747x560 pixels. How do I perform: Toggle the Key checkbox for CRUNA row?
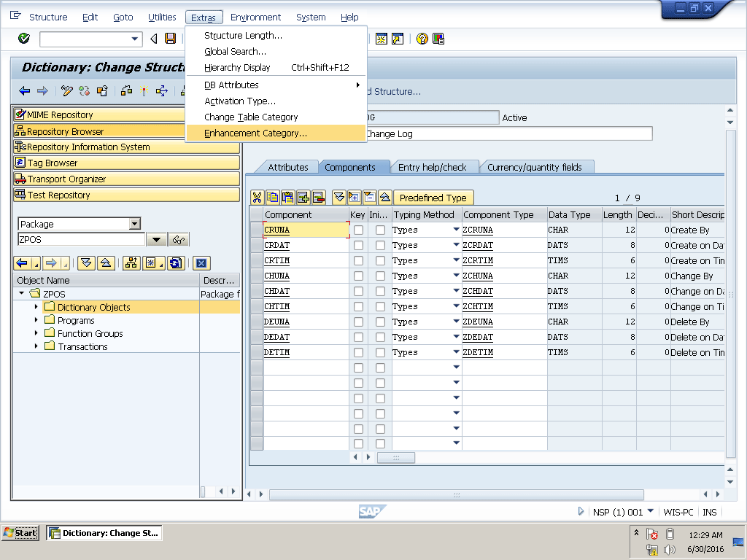coord(358,230)
